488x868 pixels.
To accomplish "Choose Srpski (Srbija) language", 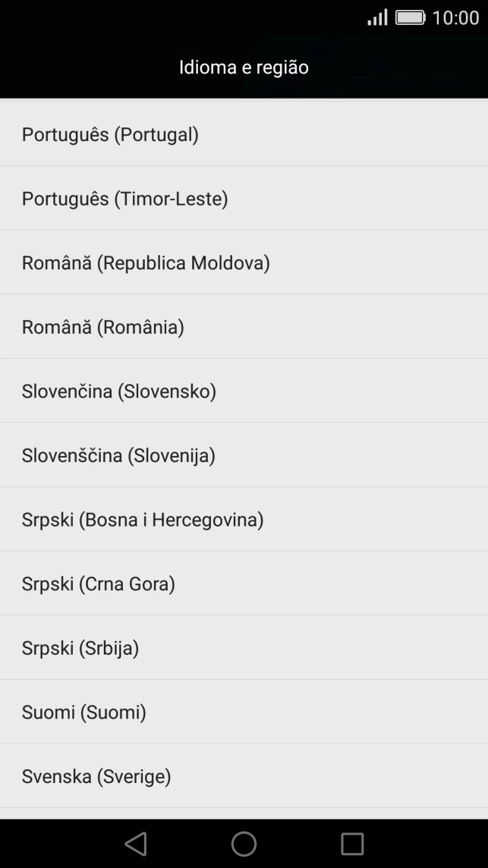I will click(80, 648).
